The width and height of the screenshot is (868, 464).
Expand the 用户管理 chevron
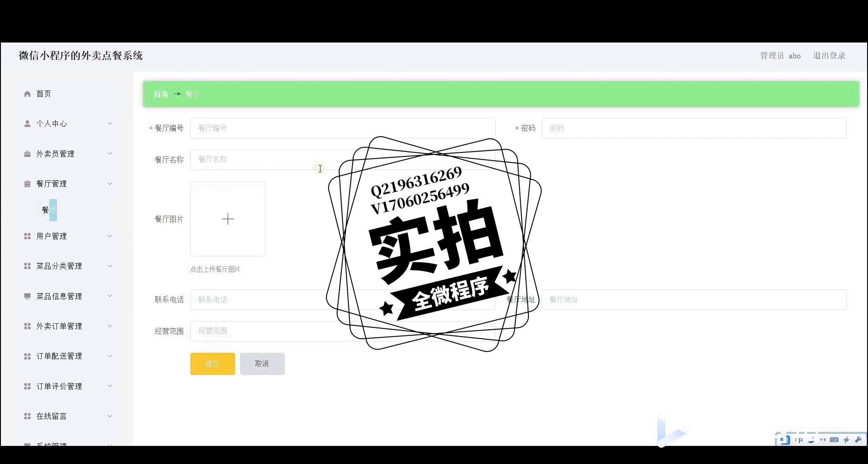tap(110, 236)
